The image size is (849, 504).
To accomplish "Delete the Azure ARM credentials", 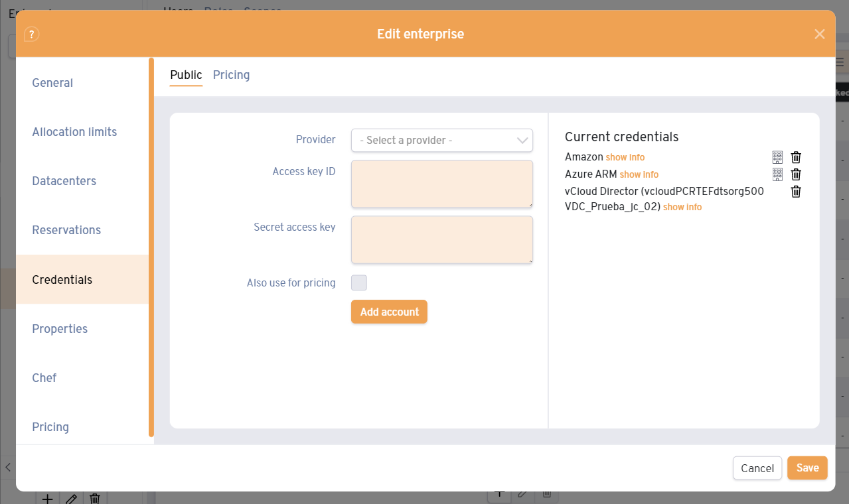I will point(796,174).
